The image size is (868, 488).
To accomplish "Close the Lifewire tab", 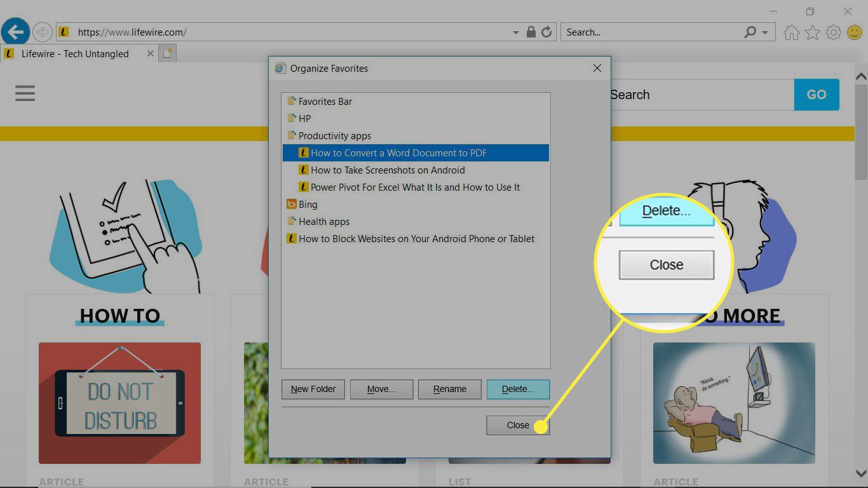I will point(151,54).
